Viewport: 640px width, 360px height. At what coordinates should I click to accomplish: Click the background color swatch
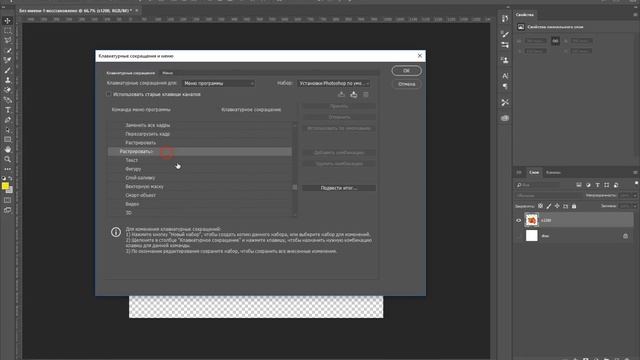point(10,191)
